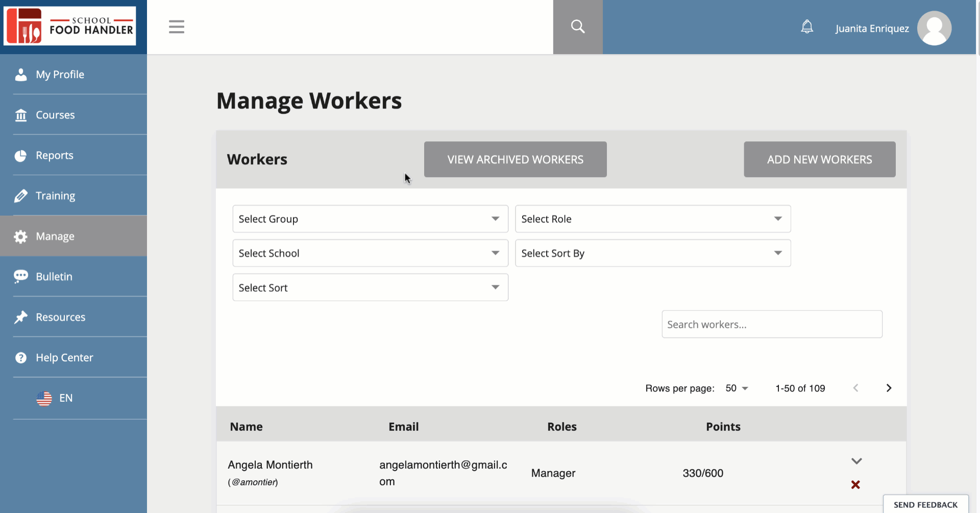This screenshot has height=513, width=980.
Task: Click Juanita Enriquez user name
Action: [872, 29]
